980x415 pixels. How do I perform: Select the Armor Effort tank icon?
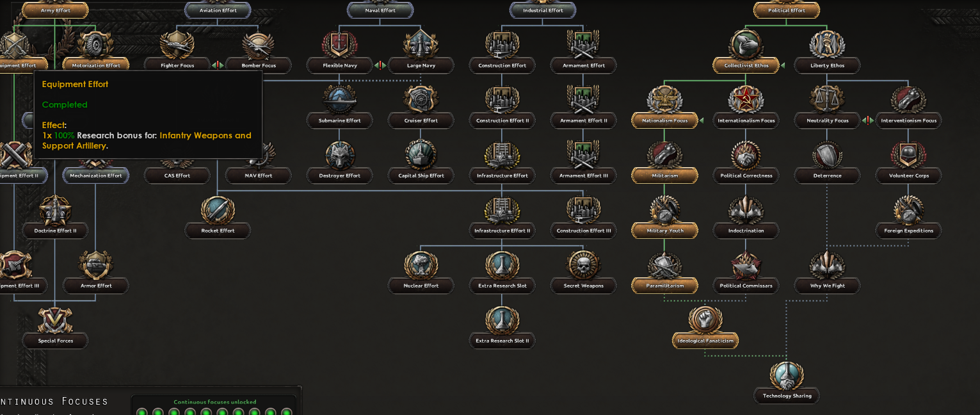pyautogui.click(x=95, y=266)
